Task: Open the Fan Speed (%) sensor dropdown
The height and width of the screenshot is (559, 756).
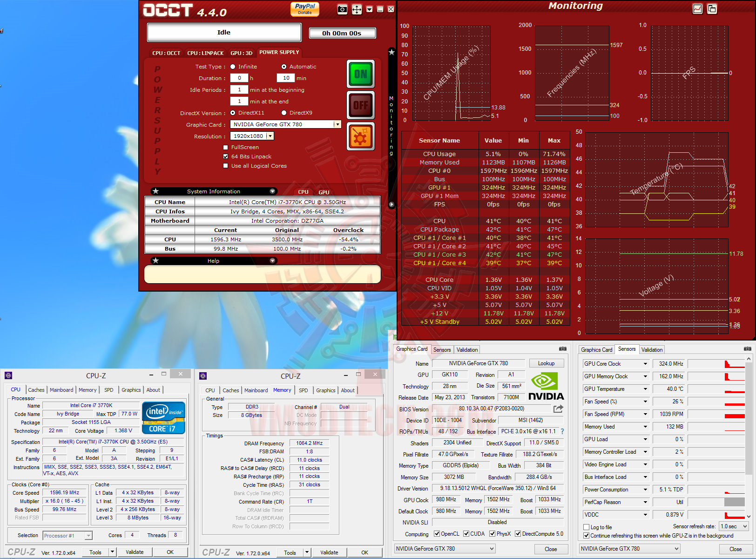Action: coord(645,402)
